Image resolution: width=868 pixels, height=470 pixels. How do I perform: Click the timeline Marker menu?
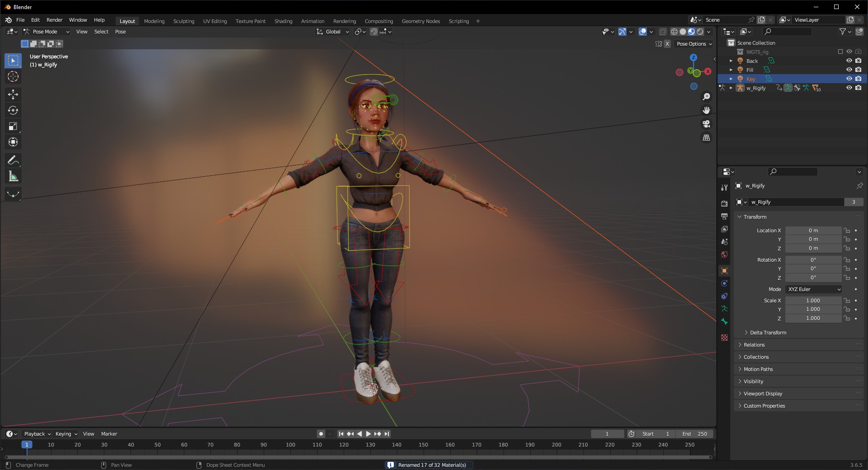[109, 434]
